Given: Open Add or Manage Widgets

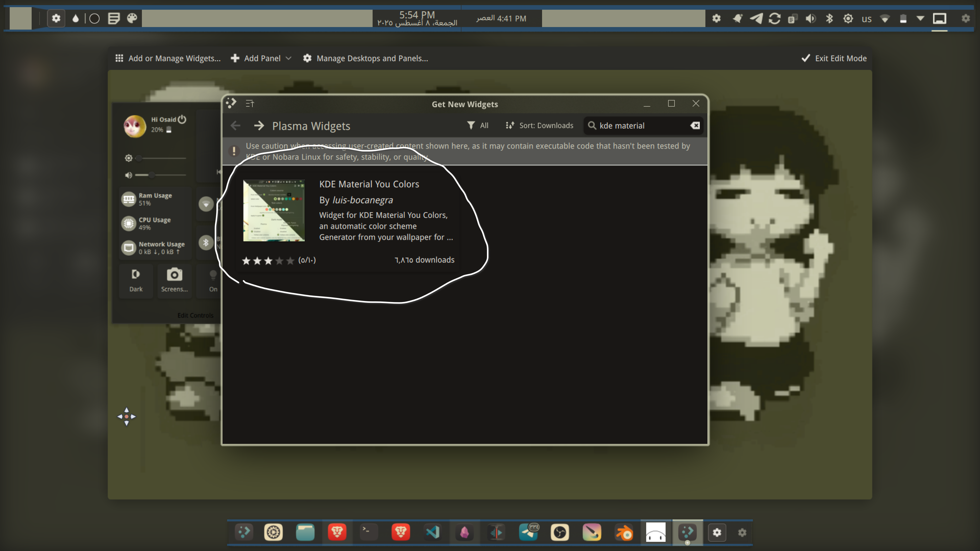Looking at the screenshot, I should click(168, 58).
